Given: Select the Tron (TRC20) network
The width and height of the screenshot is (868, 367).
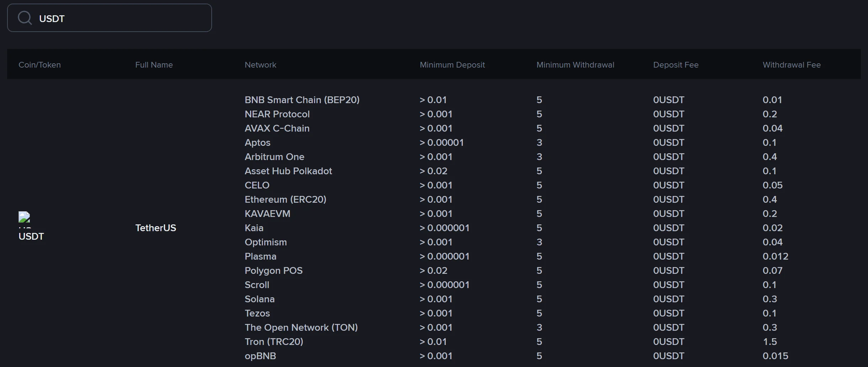Looking at the screenshot, I should click(x=274, y=342).
